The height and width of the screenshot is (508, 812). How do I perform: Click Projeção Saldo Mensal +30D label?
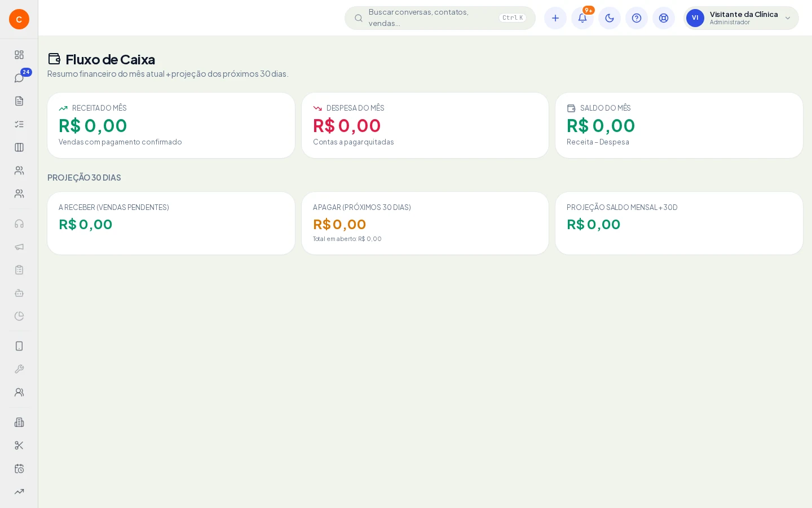click(622, 208)
